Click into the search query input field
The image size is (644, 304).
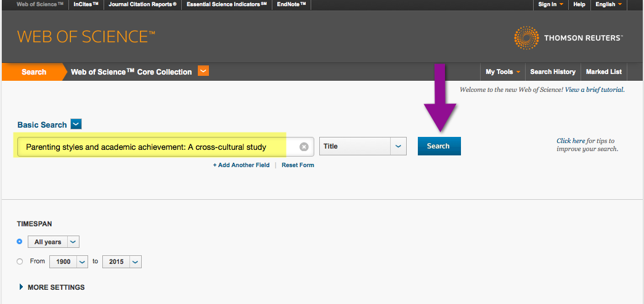click(165, 147)
